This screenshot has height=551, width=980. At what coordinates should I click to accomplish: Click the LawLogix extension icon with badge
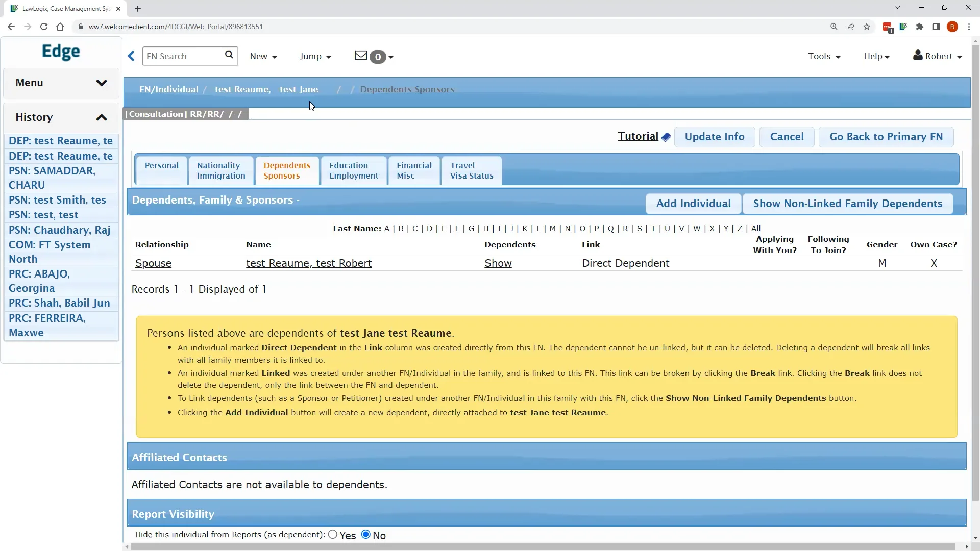(887, 27)
